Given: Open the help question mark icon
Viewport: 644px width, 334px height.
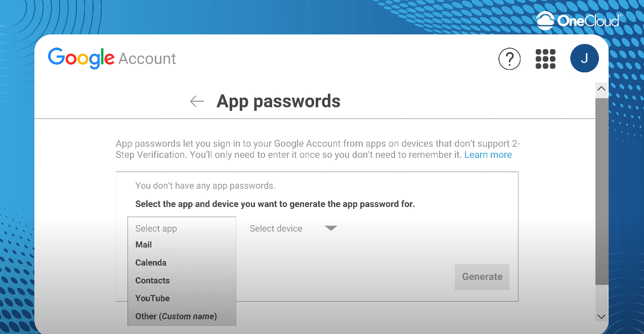Looking at the screenshot, I should (x=509, y=59).
